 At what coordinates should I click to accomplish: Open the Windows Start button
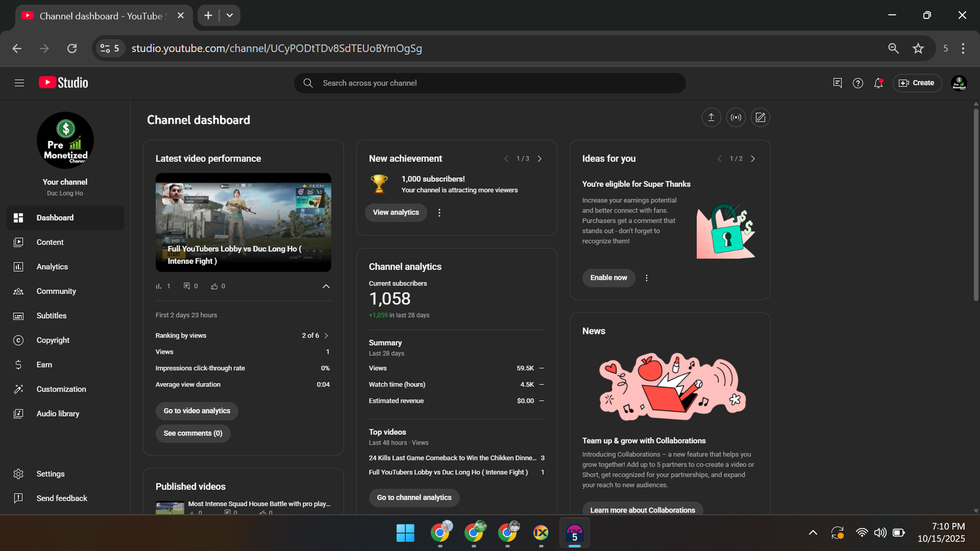click(x=405, y=533)
